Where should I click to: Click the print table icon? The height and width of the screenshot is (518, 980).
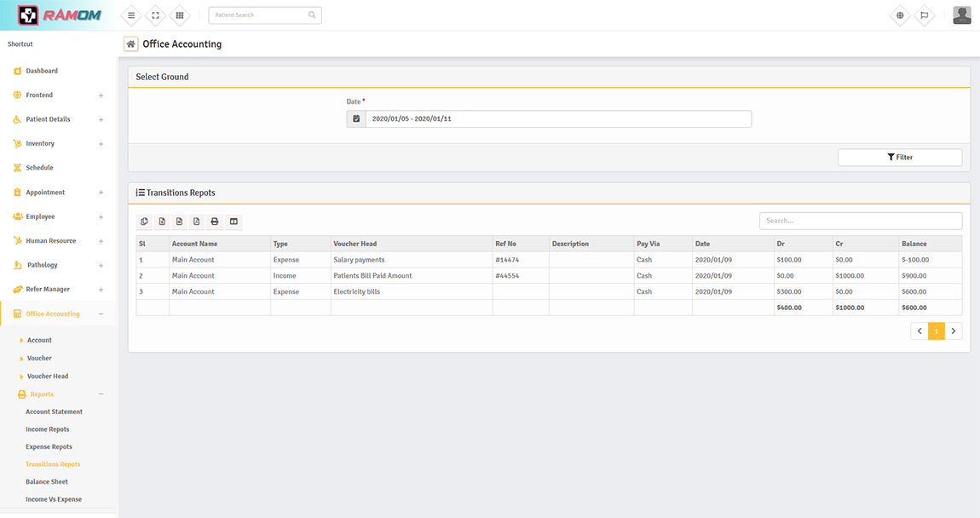215,222
